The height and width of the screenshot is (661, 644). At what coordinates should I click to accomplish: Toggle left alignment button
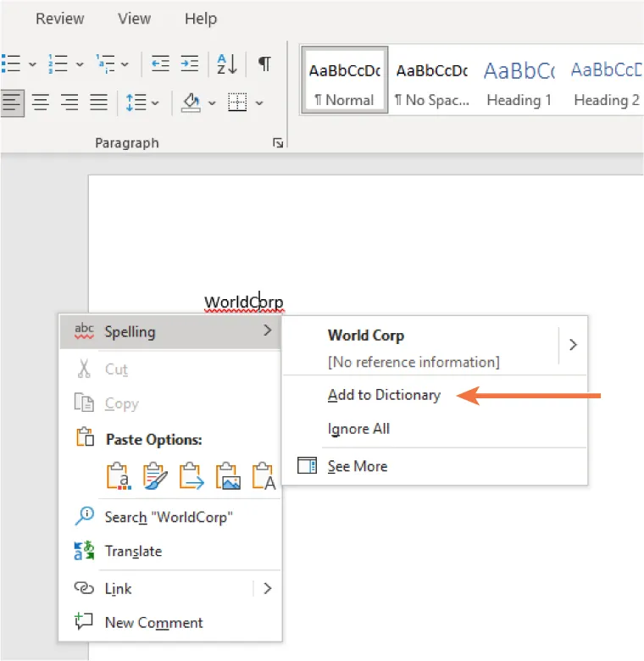(x=11, y=103)
